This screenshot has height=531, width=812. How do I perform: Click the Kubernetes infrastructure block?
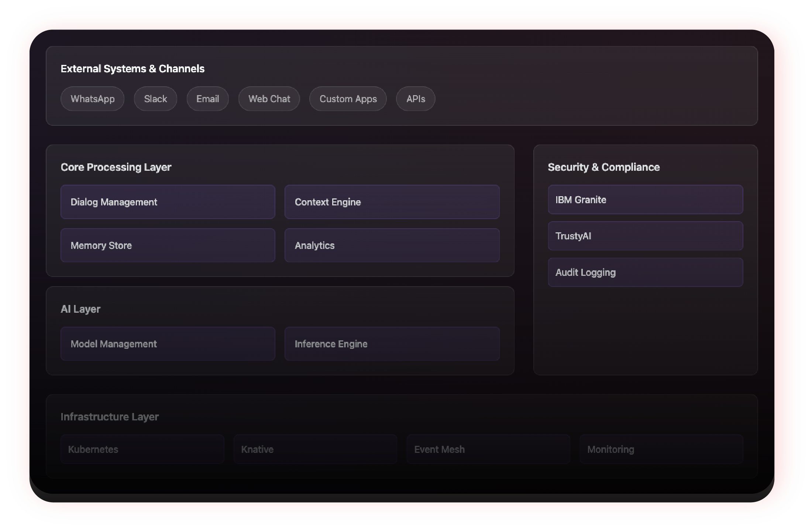[142, 450]
